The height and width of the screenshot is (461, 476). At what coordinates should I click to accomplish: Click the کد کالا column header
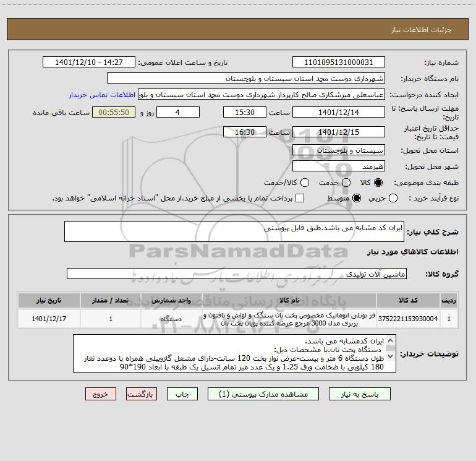point(408,300)
